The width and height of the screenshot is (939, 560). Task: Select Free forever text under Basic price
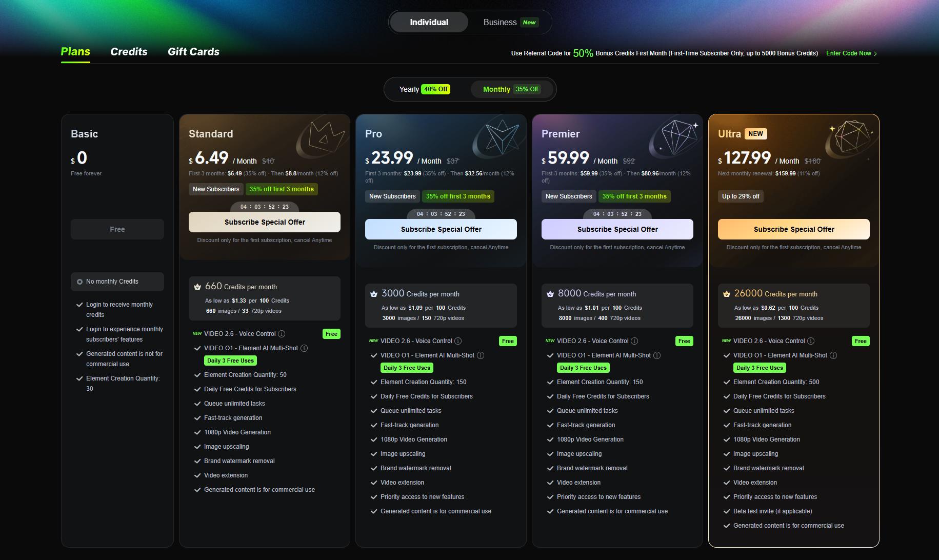point(86,173)
